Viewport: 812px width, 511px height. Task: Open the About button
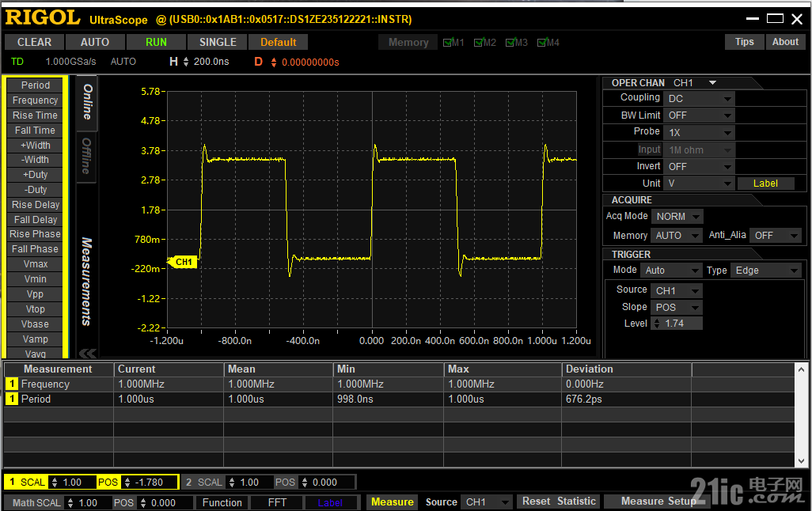click(x=785, y=42)
